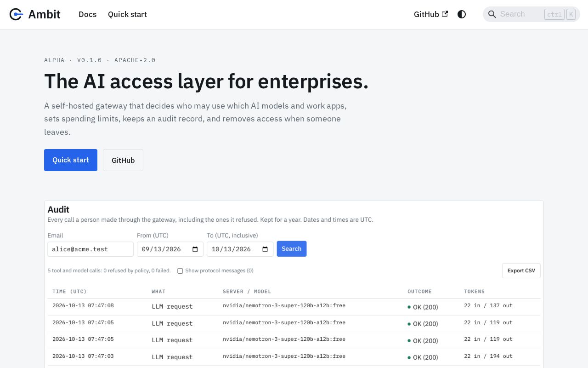
Task: Open the To date calendar picker
Action: (x=265, y=249)
